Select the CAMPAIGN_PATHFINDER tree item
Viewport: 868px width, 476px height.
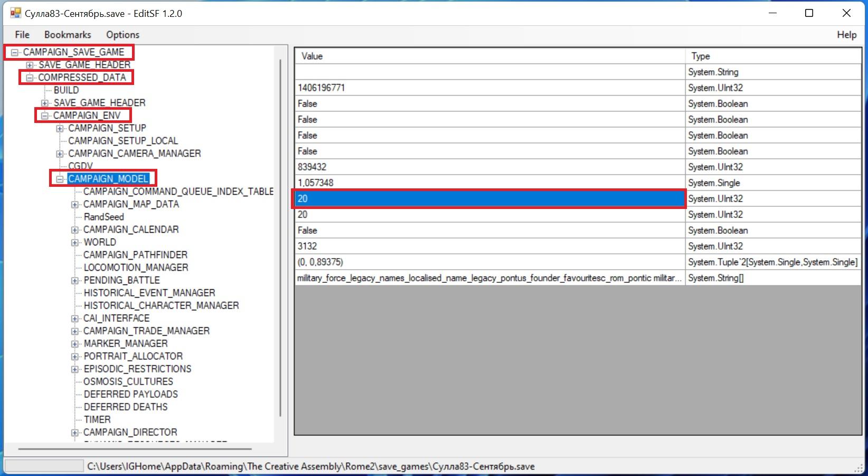pyautogui.click(x=135, y=255)
